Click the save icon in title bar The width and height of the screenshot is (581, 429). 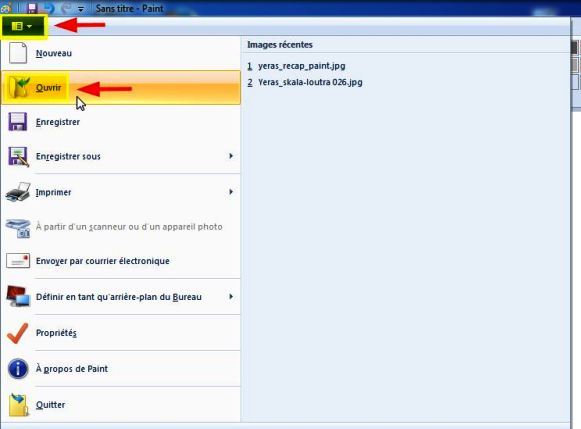32,8
